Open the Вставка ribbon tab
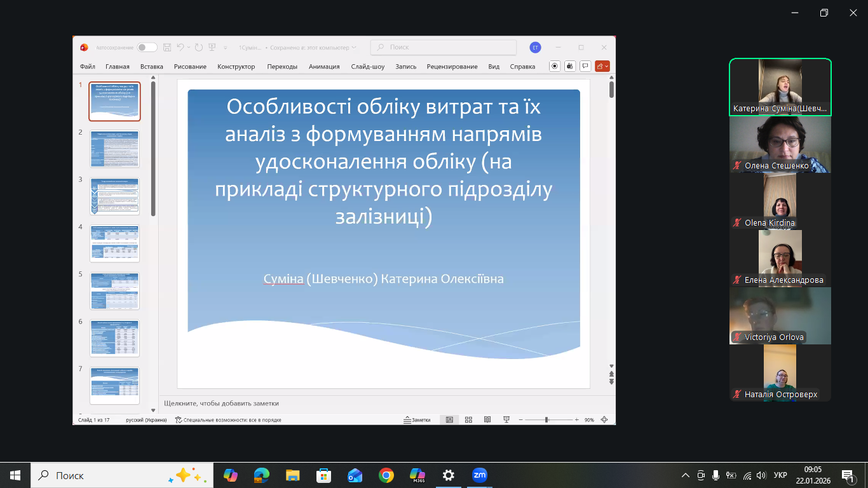868x488 pixels. tap(151, 67)
